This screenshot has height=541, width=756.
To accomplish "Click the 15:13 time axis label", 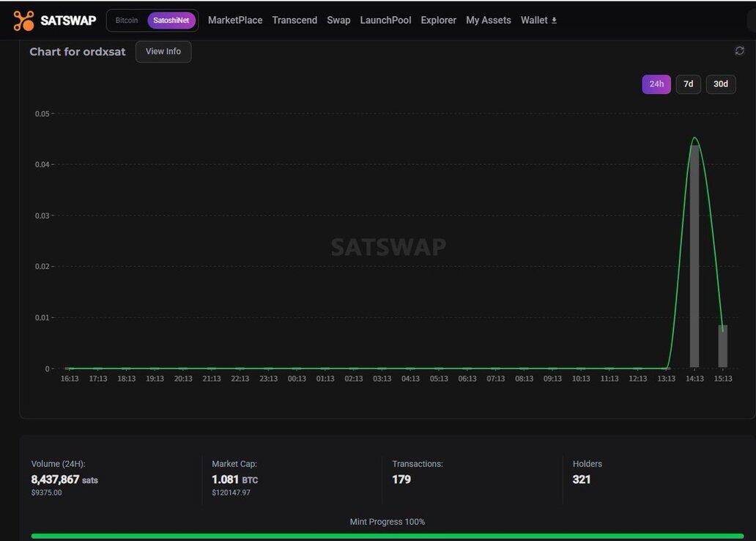I will coord(723,379).
